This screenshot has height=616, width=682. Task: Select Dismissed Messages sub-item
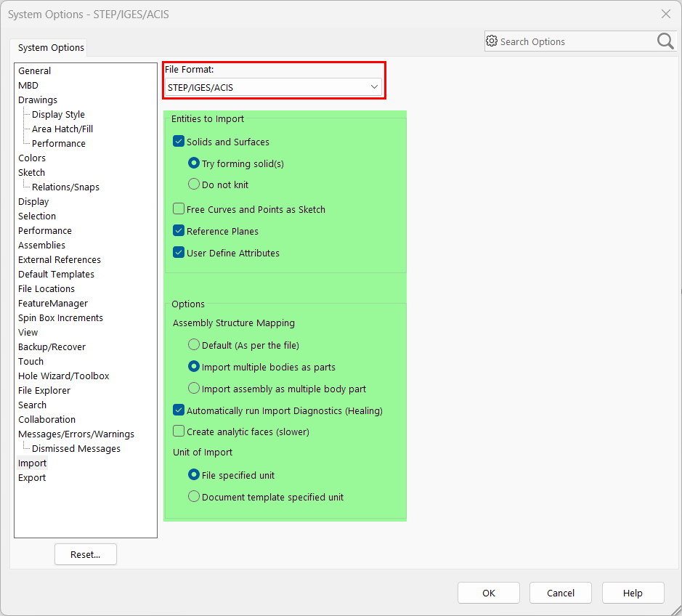point(76,448)
